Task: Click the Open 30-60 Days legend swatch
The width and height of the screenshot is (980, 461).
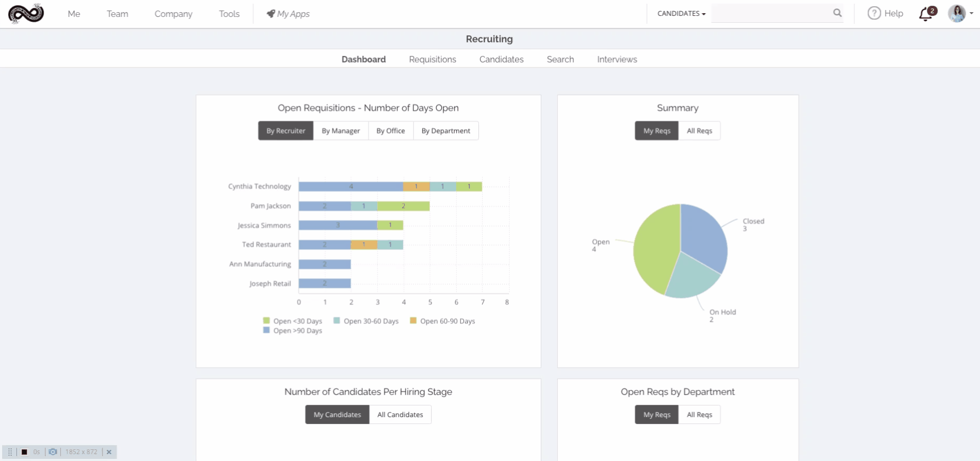Action: [337, 320]
